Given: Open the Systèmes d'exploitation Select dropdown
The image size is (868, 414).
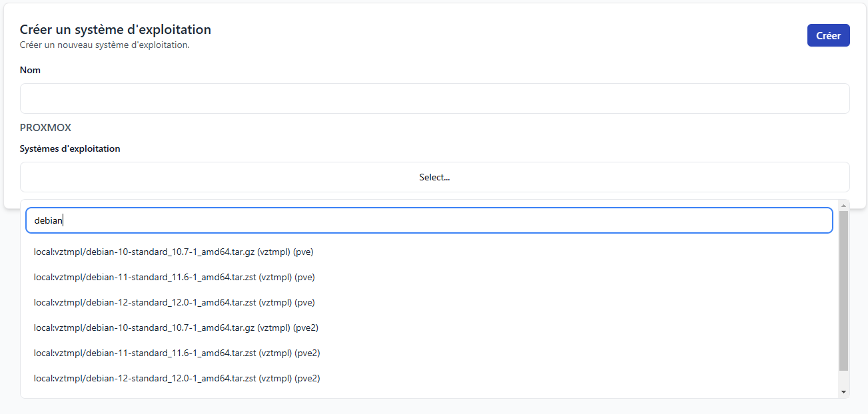Looking at the screenshot, I should coord(434,177).
